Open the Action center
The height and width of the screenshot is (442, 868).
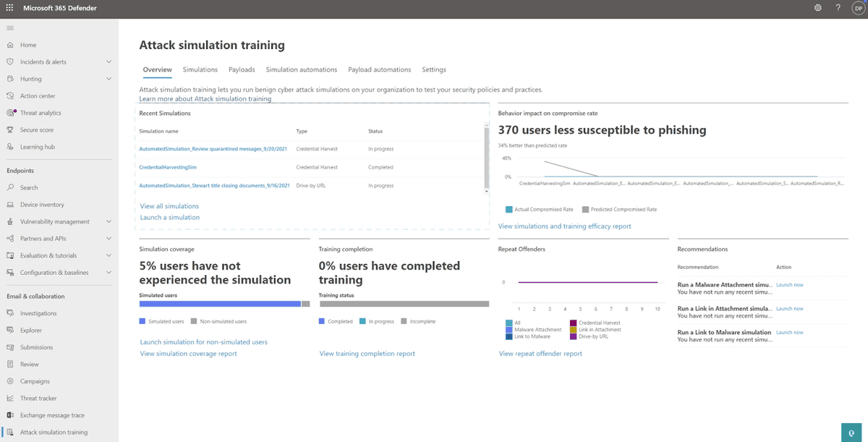point(37,95)
